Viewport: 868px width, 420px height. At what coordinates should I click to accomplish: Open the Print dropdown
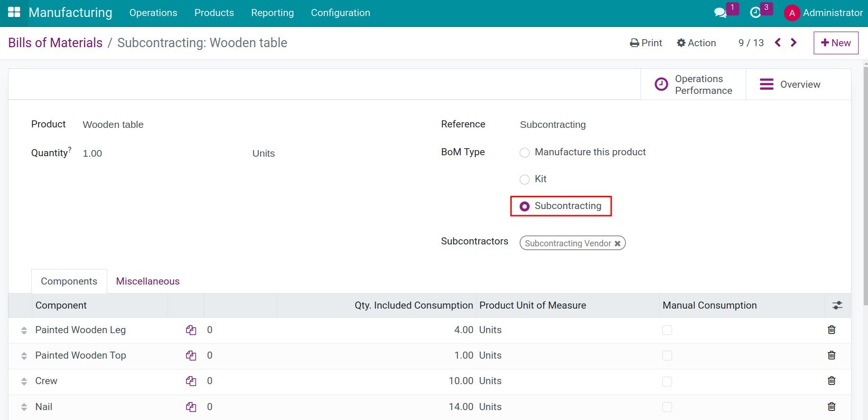pos(646,43)
